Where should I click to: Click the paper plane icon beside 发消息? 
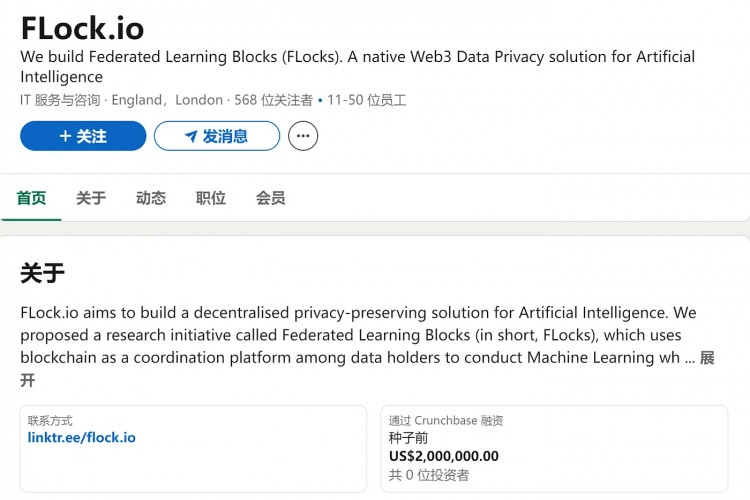point(190,136)
